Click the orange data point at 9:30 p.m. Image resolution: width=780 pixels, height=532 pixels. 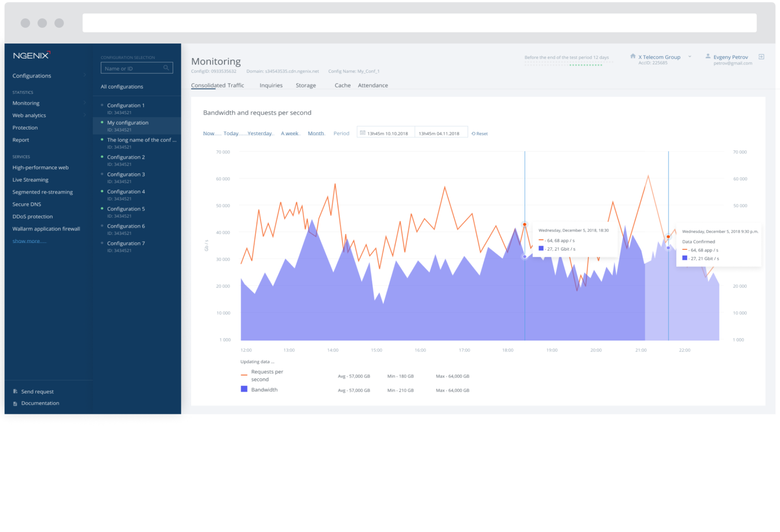tap(668, 237)
